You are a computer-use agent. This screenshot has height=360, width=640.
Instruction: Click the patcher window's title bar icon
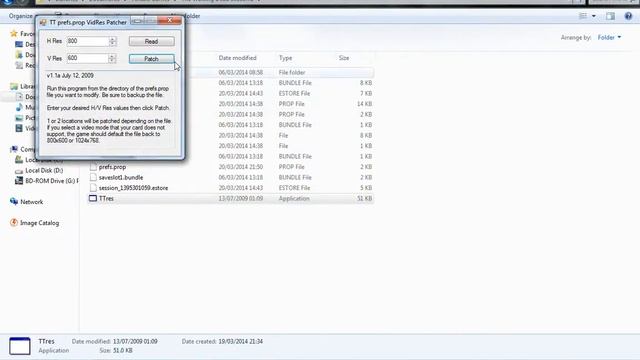43,22
